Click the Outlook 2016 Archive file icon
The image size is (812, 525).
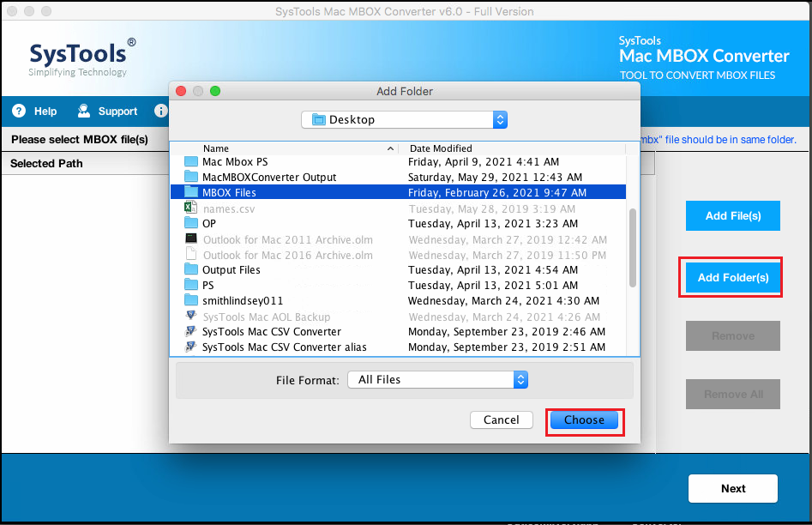191,254
